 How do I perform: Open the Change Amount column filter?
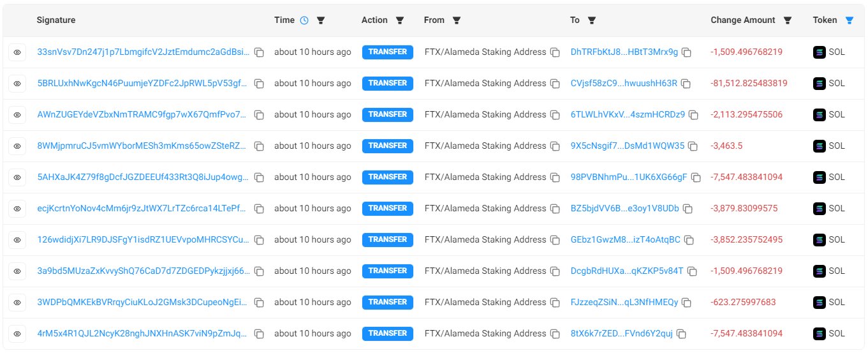point(788,20)
